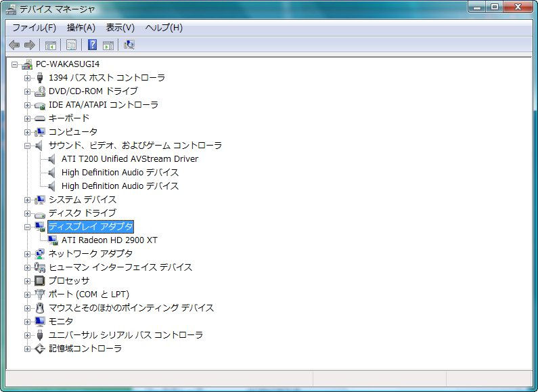Screen dimensions: 538x392
Task: Click the Back arrow in the toolbar
Action: pos(14,45)
